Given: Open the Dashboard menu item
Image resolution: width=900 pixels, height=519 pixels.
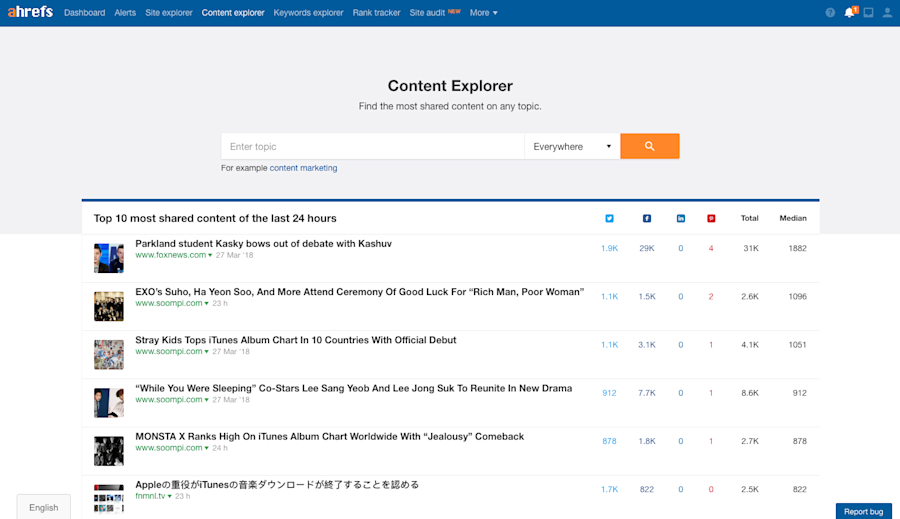Looking at the screenshot, I should (84, 13).
